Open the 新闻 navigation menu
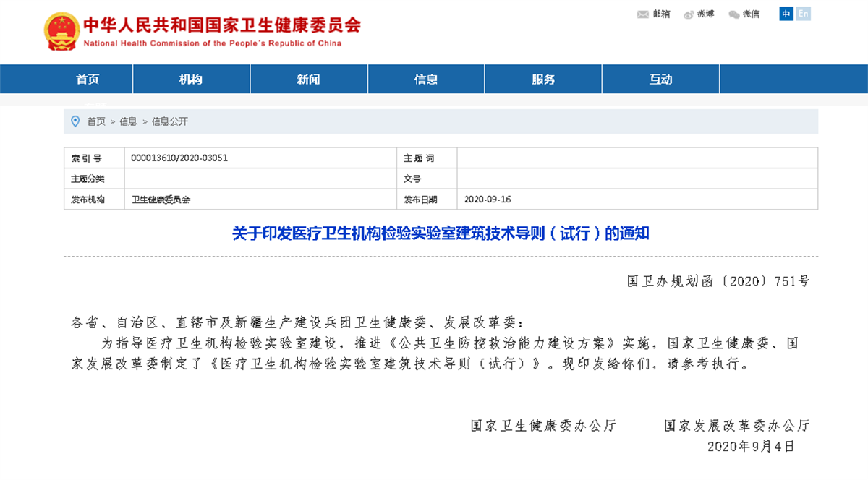Image resolution: width=868 pixels, height=480 pixels. point(308,80)
